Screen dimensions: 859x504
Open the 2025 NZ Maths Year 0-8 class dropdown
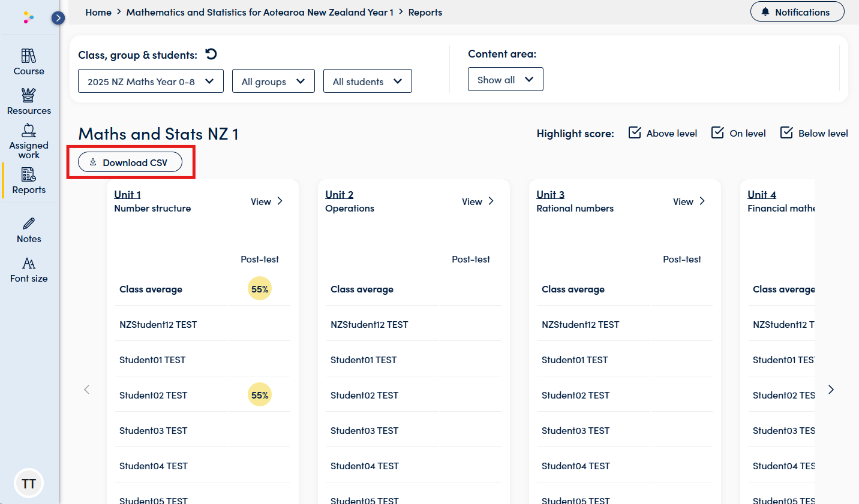151,81
